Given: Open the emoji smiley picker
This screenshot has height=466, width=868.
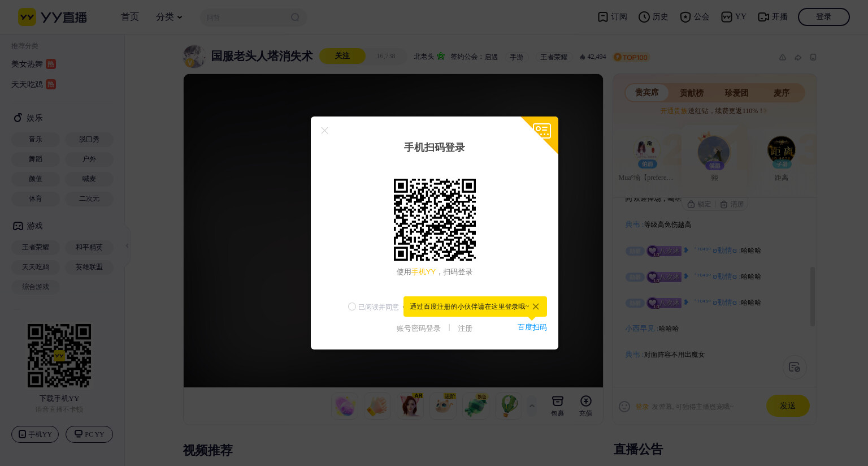Looking at the screenshot, I should (x=624, y=406).
